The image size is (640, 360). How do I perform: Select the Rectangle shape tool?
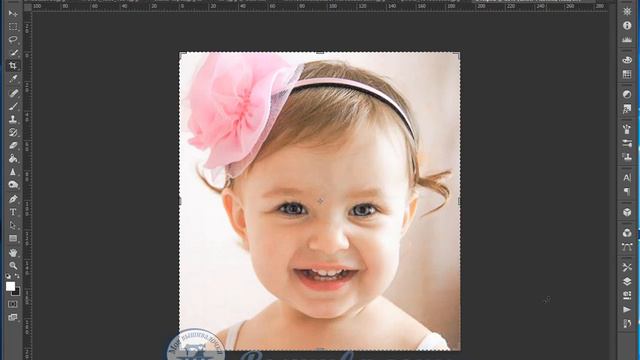pos(13,238)
